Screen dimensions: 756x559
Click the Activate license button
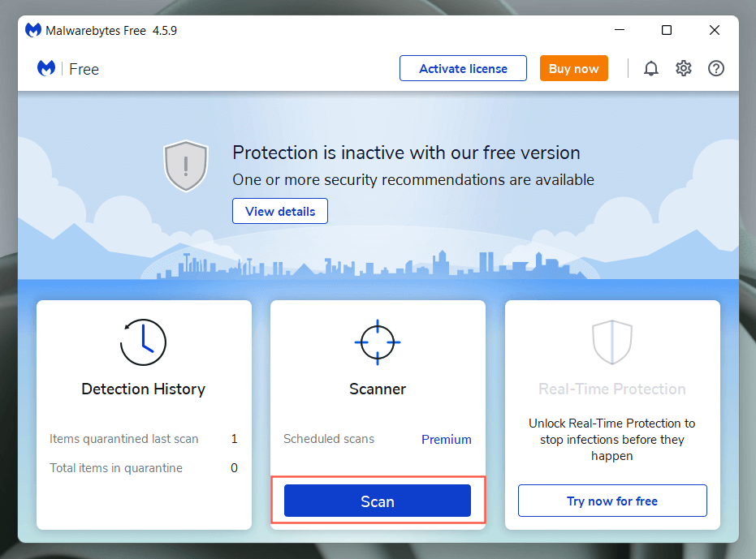463,69
